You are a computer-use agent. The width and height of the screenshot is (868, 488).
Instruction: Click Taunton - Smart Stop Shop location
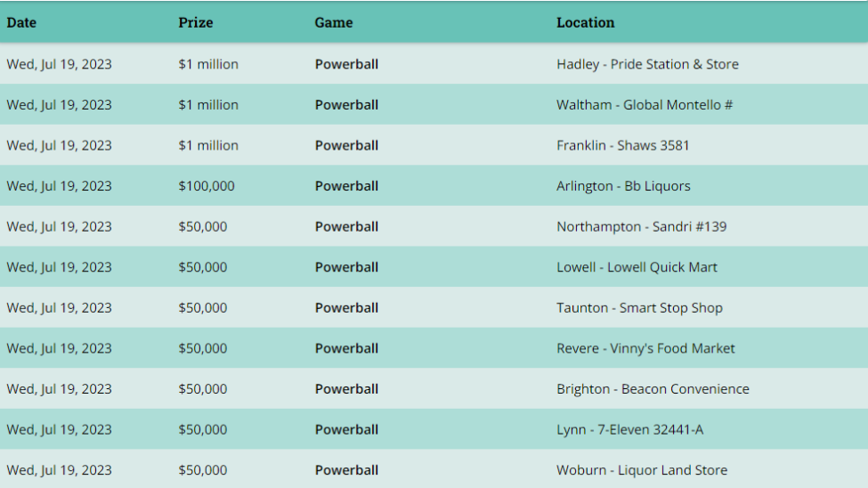639,308
